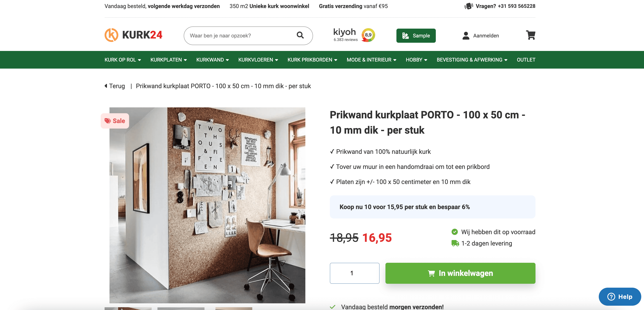Screen dimensions: 644x310
Task: Click the phone icon next to Vragen
Action: [469, 6]
